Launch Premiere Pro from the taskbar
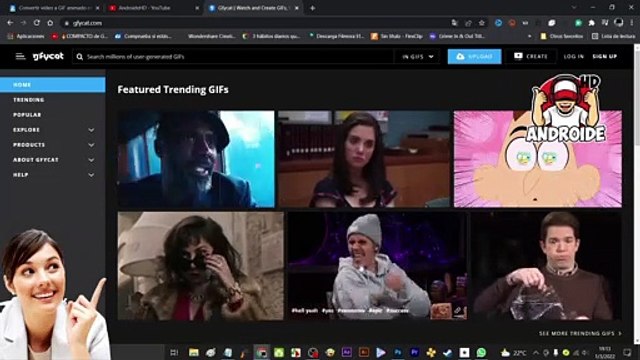Screen dimensions: 640x360 tap(414, 352)
